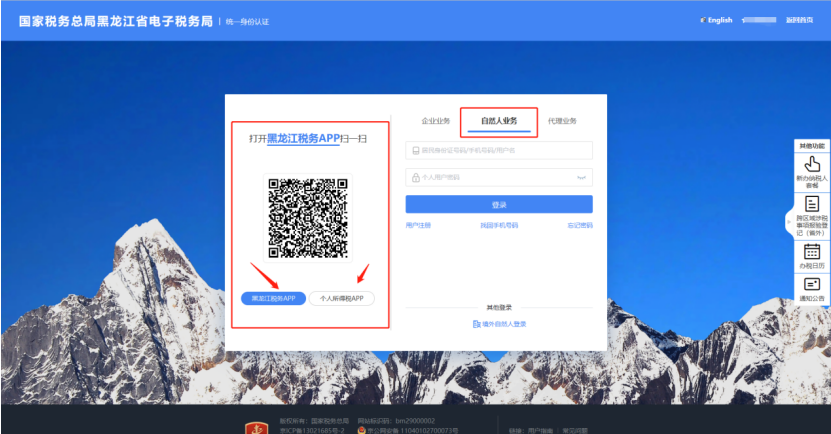This screenshot has height=434, width=831.
Task: Open the 京ICP备13021685号-2 link
Action: click(312, 431)
